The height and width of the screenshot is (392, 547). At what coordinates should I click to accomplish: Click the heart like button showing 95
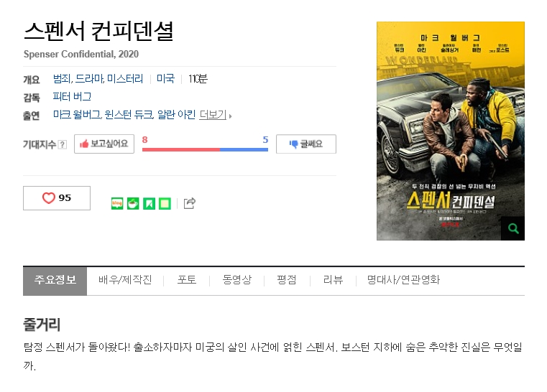click(x=57, y=198)
